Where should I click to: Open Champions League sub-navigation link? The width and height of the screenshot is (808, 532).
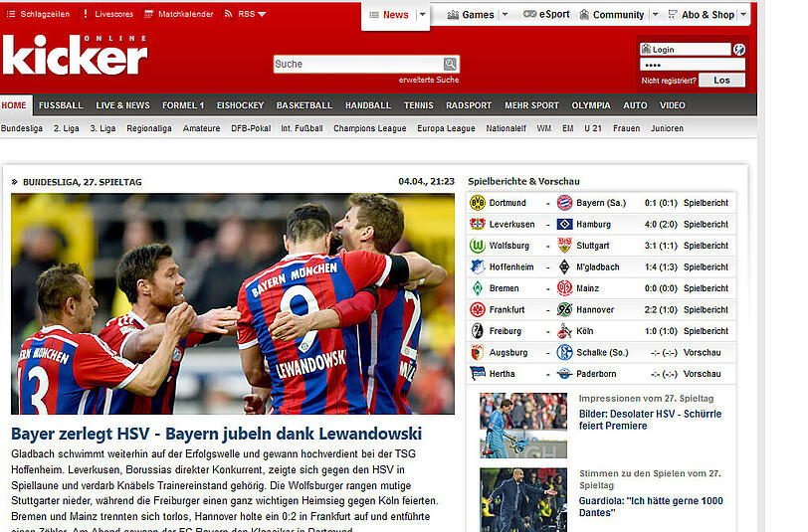coord(369,128)
